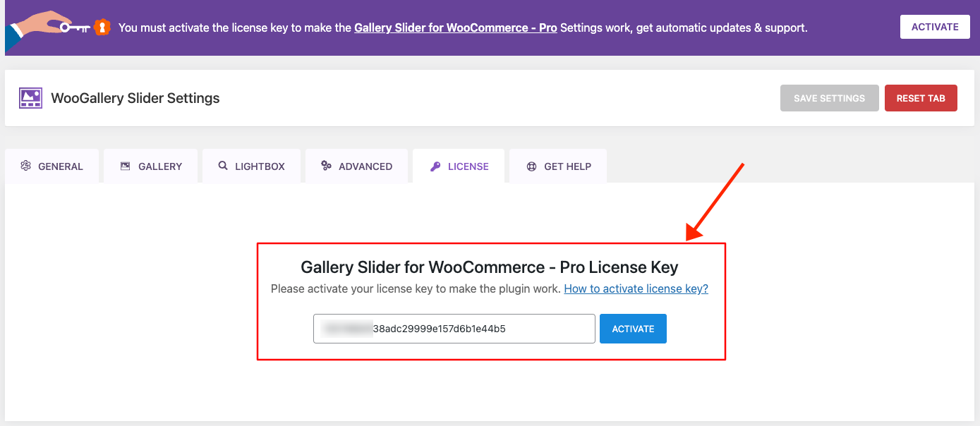Click the WooGallery Slider Settings page title
The image size is (980, 426).
pos(135,98)
